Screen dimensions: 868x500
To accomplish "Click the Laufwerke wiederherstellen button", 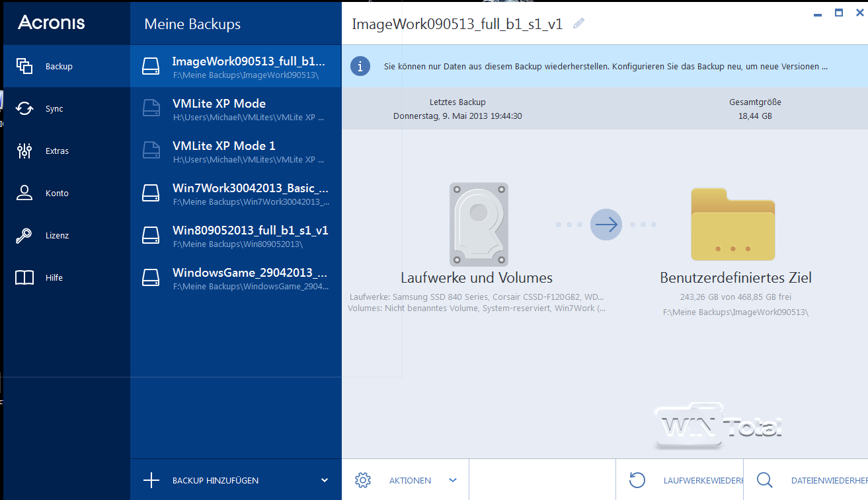I will point(680,480).
